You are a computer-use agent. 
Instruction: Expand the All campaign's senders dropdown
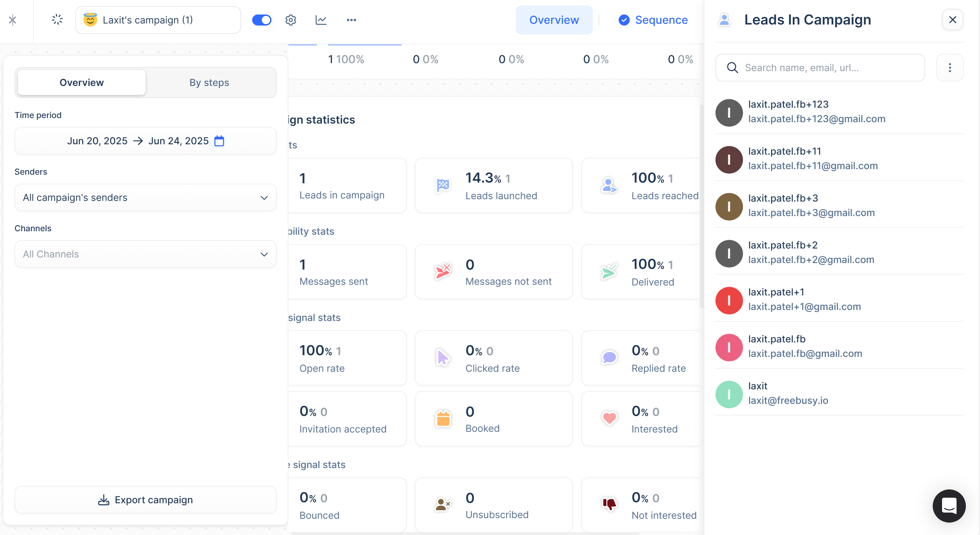tap(145, 198)
